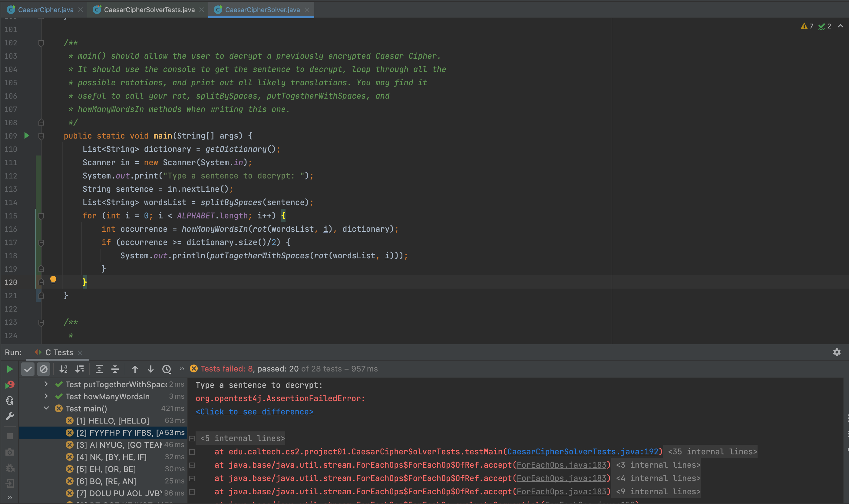This screenshot has width=849, height=504.
Task: Toggle Show Passed tests checkmark
Action: [x=28, y=369]
